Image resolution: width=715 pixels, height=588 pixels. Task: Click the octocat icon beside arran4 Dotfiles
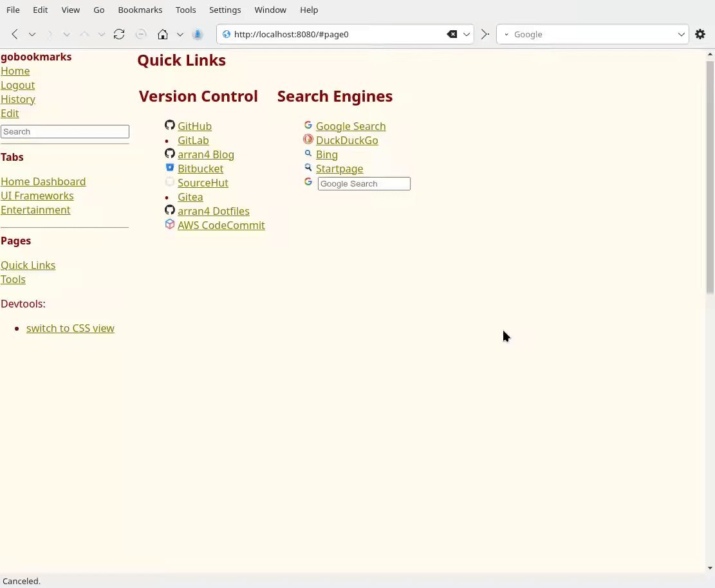170,210
